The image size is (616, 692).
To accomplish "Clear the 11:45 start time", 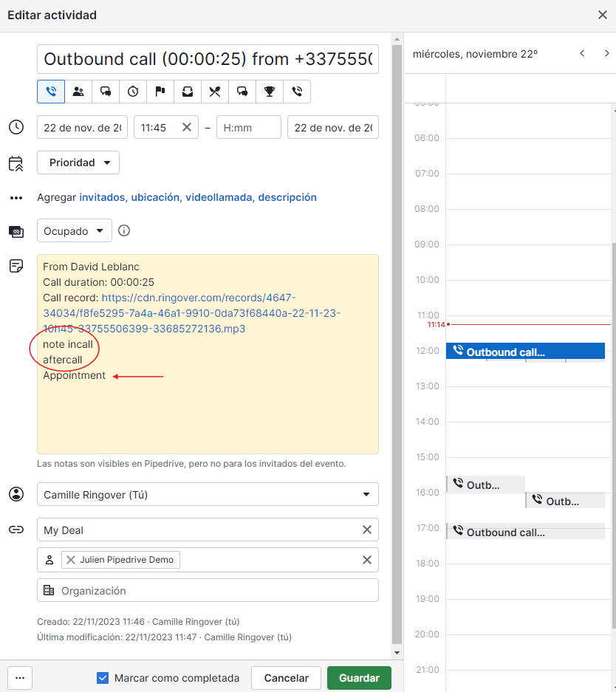I will pyautogui.click(x=187, y=127).
